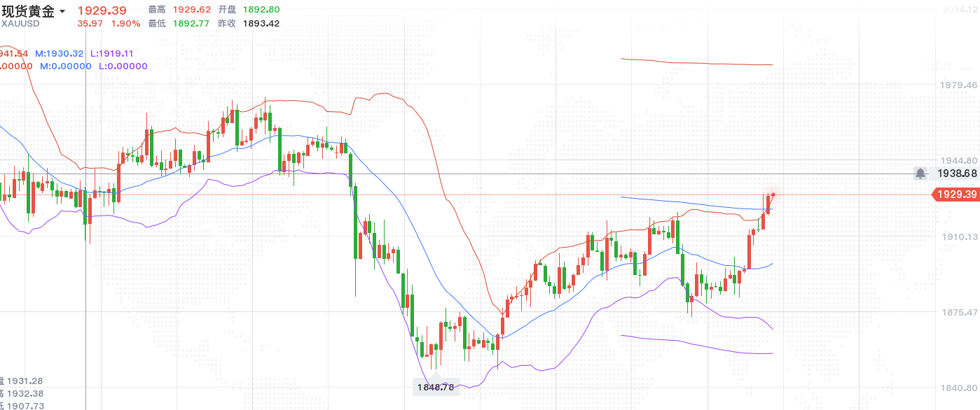Click the large current price 1929.39 in header
This screenshot has height=410, width=980.
click(102, 10)
